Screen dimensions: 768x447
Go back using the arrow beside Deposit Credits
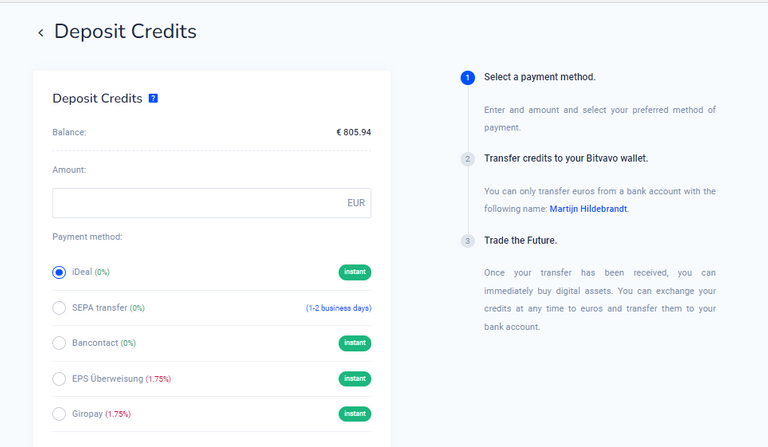(41, 33)
